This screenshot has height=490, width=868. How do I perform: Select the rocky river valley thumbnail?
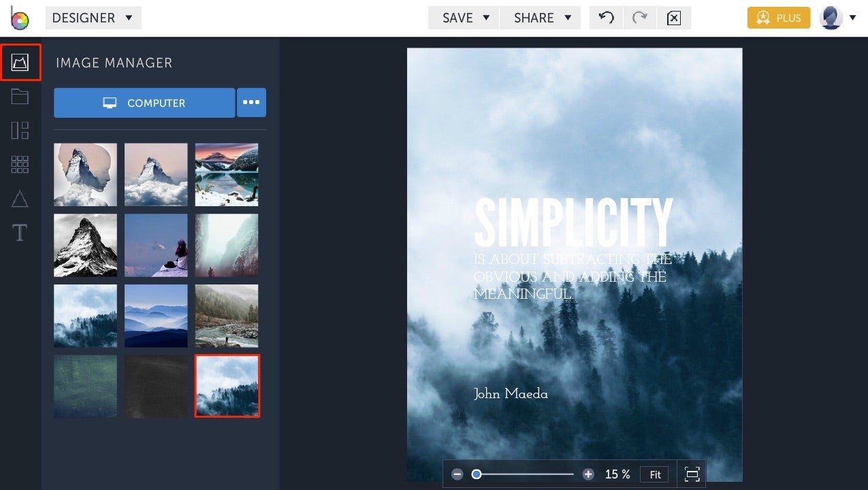[x=227, y=316]
